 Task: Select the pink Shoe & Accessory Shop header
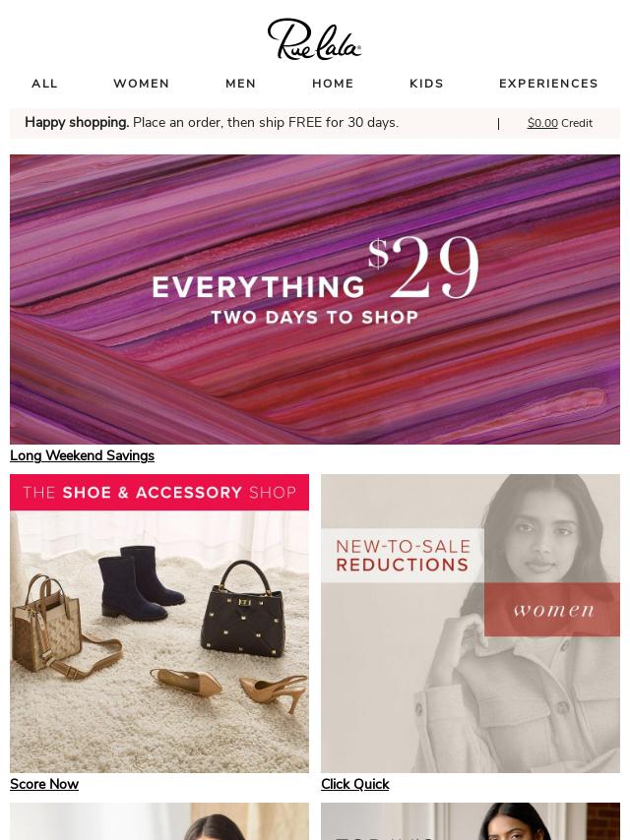point(159,493)
